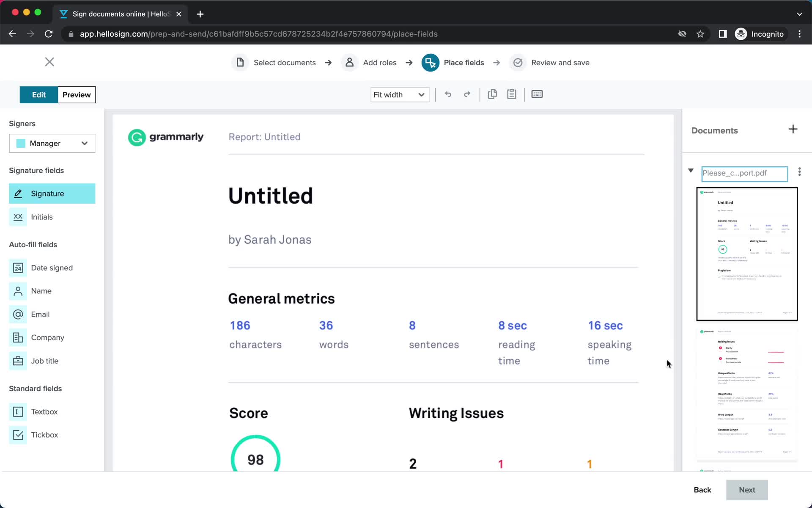Image resolution: width=812 pixels, height=508 pixels.
Task: Open the document options three-dot menu
Action: pyautogui.click(x=799, y=171)
